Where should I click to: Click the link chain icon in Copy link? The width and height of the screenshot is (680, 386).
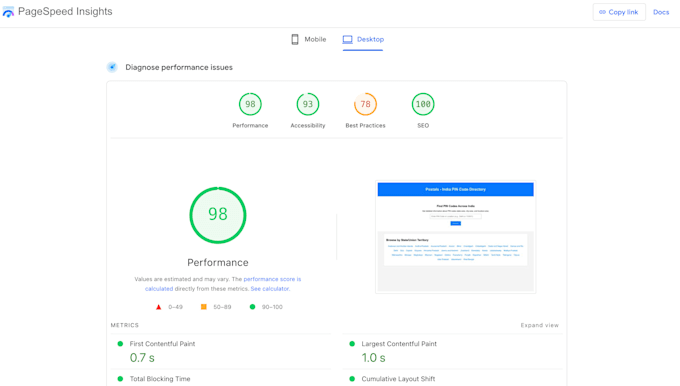click(x=602, y=12)
